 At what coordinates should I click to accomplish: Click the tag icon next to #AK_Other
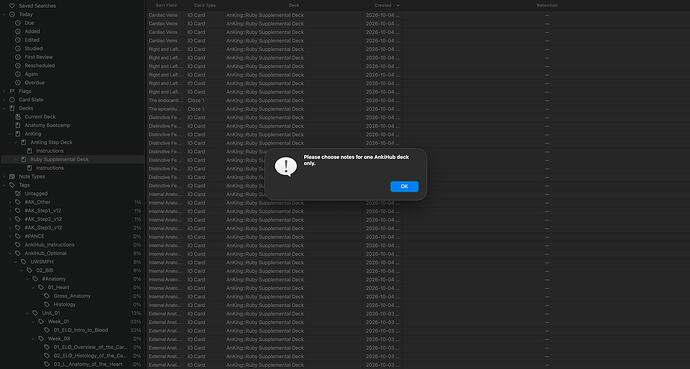[x=18, y=202]
